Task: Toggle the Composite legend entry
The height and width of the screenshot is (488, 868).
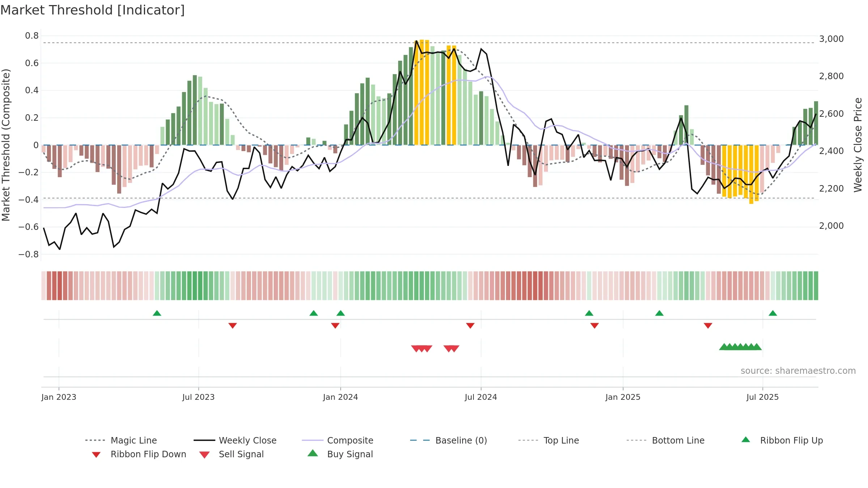Action: point(338,440)
